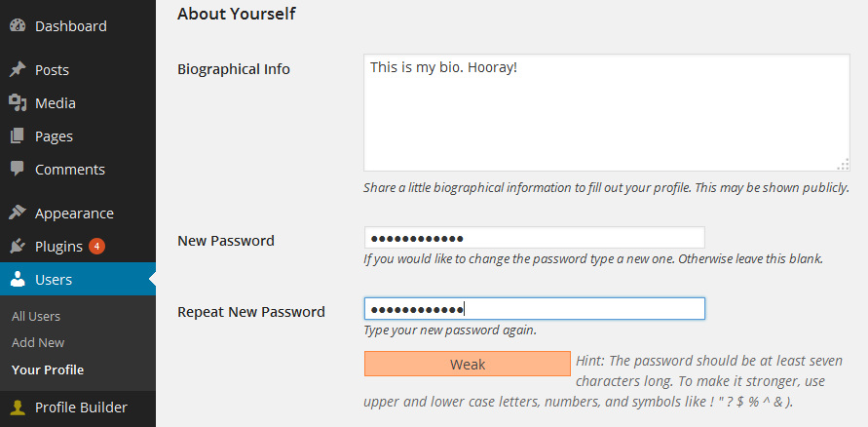Click the Posts pushpin icon
The height and width of the screenshot is (427, 868).
pyautogui.click(x=18, y=70)
